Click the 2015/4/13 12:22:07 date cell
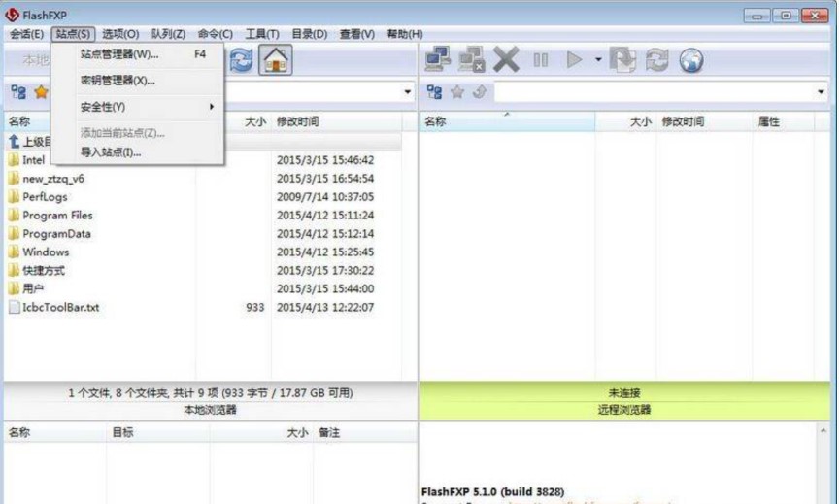Screen dimensions: 840x504 325,308
